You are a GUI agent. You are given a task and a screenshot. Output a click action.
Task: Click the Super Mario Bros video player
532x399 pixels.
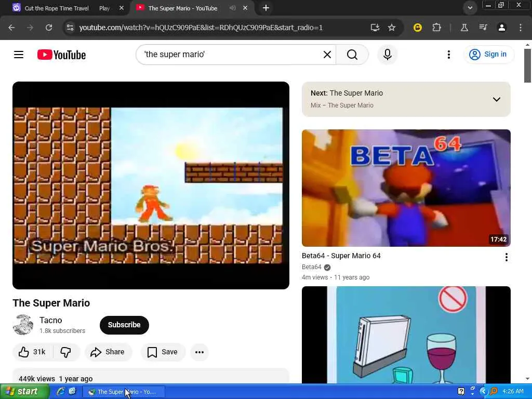pyautogui.click(x=151, y=185)
